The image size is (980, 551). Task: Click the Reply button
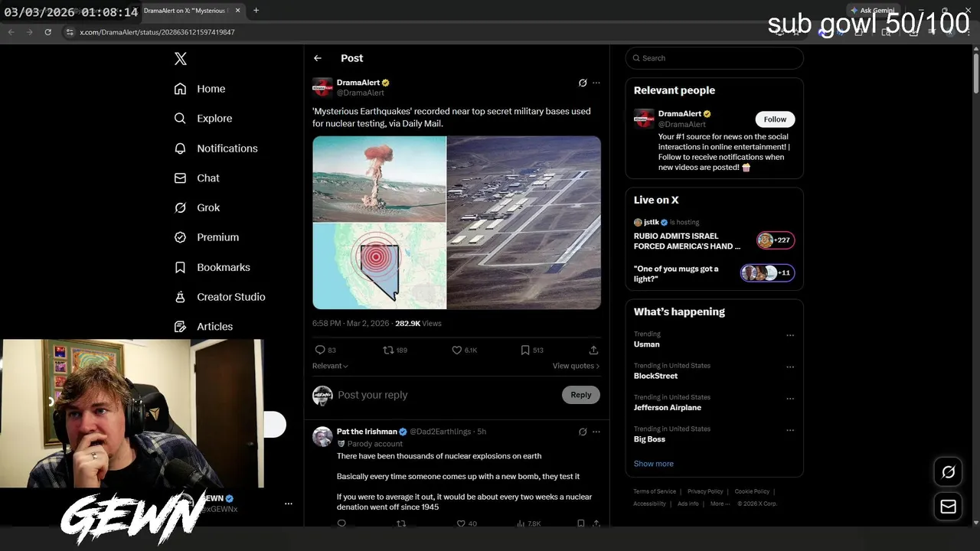coord(581,395)
